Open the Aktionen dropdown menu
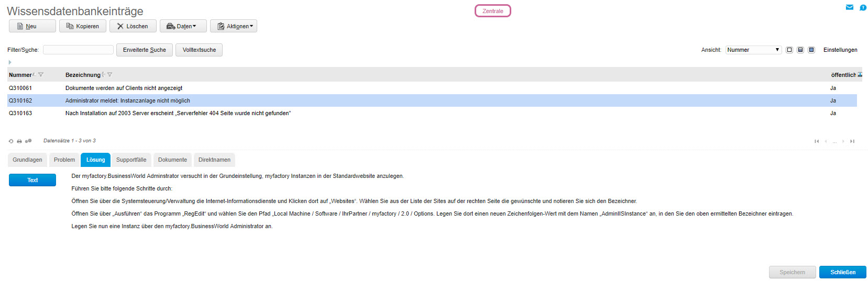 click(x=234, y=26)
